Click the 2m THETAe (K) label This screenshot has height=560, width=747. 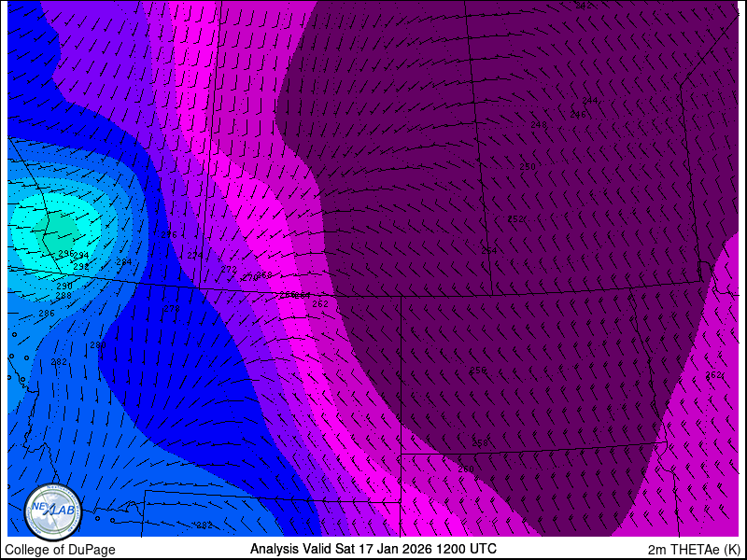click(x=694, y=550)
